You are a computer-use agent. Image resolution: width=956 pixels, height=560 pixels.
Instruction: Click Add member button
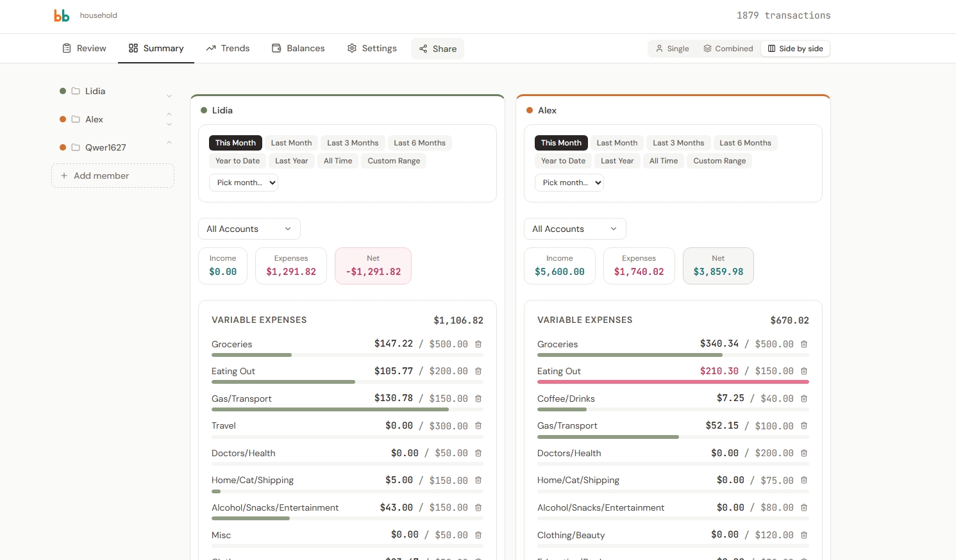(x=113, y=176)
